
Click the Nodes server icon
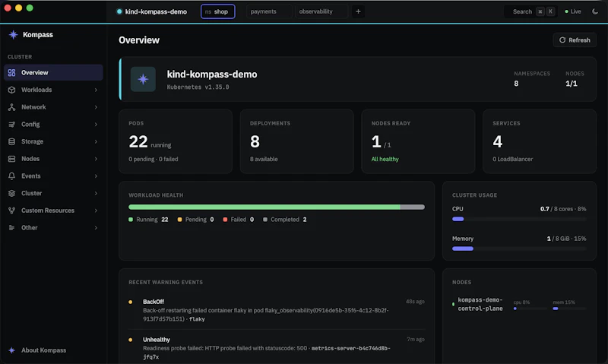click(x=11, y=159)
